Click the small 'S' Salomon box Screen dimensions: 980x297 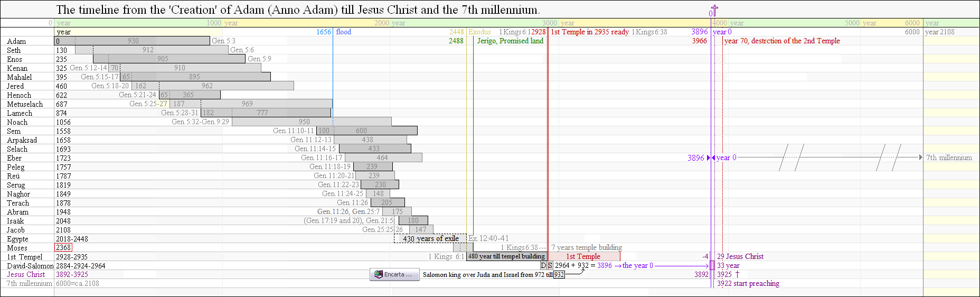tap(550, 265)
